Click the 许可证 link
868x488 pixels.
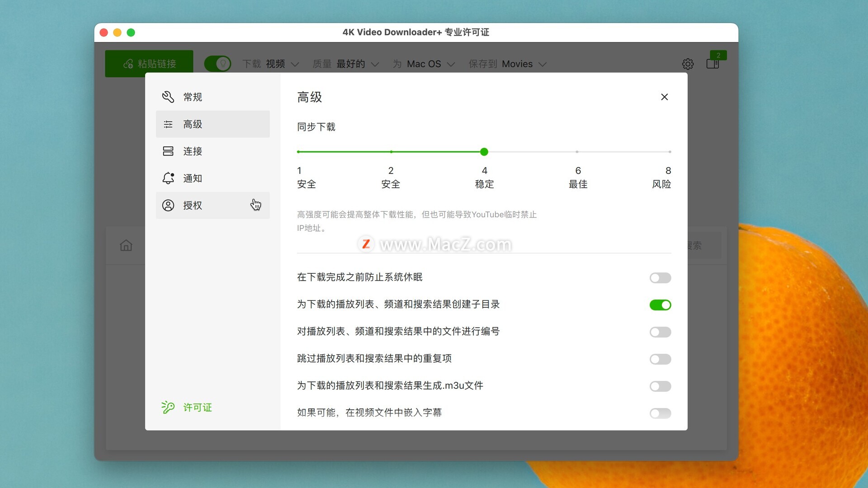(198, 407)
